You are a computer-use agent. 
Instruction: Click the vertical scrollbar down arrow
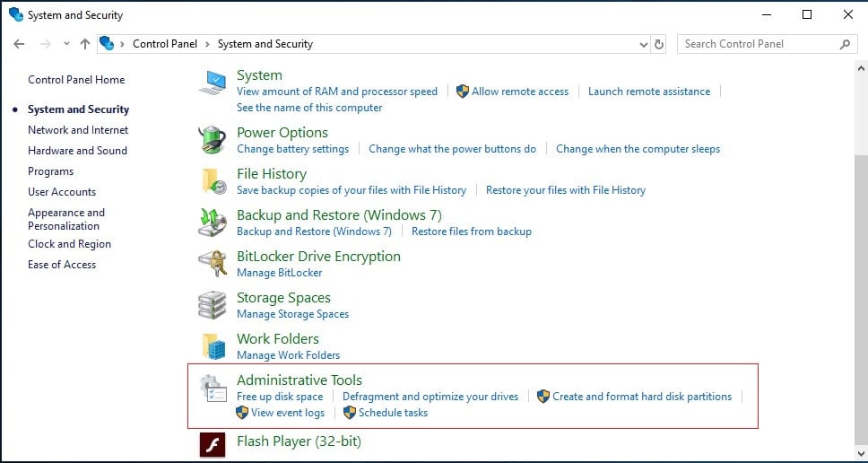pyautogui.click(x=861, y=452)
